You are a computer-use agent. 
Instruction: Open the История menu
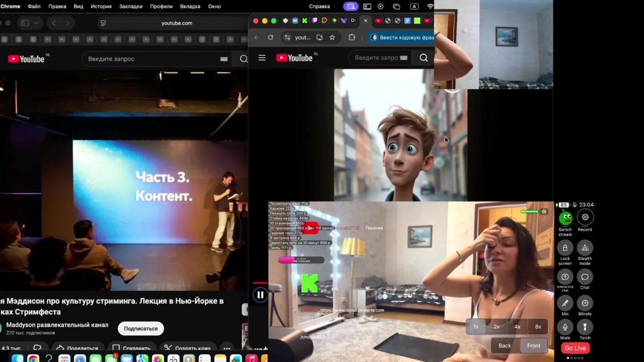coord(101,6)
